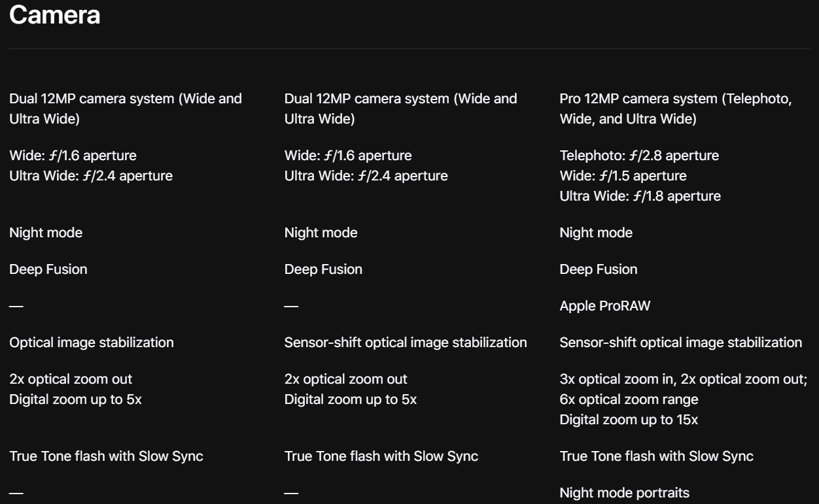Select Apple ProRAW text in third column
The width and height of the screenshot is (819, 504).
click(x=605, y=306)
